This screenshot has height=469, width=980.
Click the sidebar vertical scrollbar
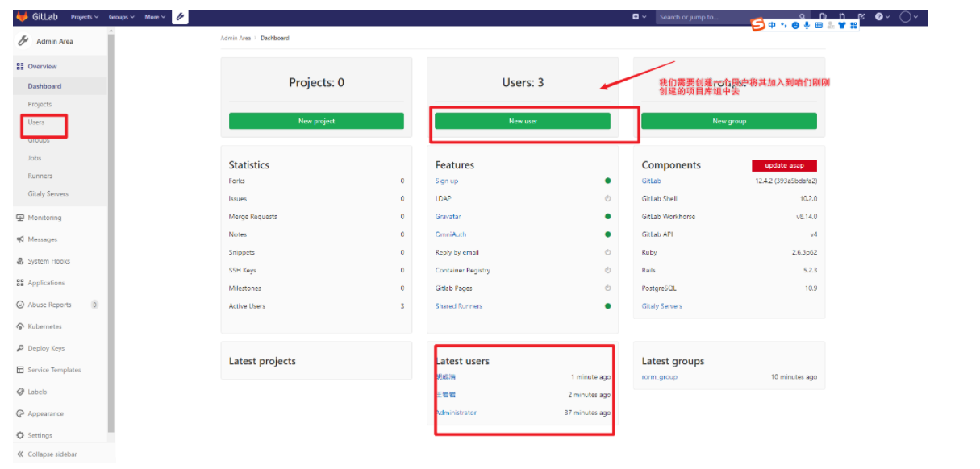click(x=111, y=234)
